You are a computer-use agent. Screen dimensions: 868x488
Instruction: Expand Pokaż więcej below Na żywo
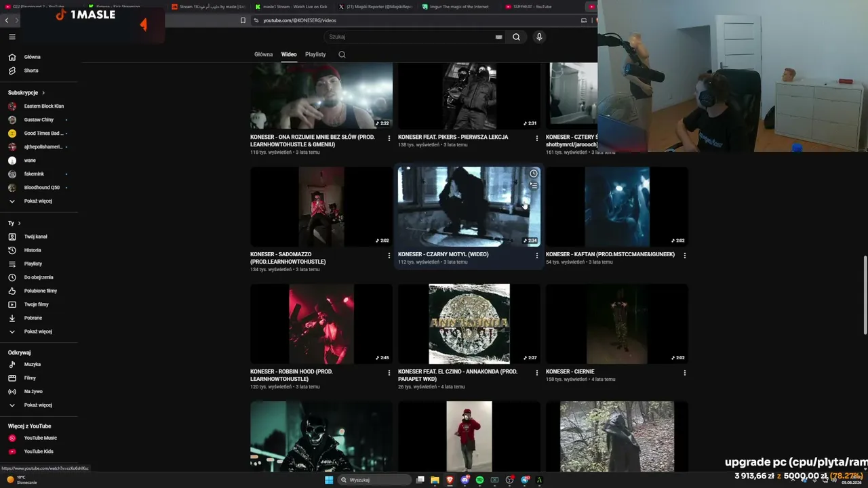click(x=39, y=405)
